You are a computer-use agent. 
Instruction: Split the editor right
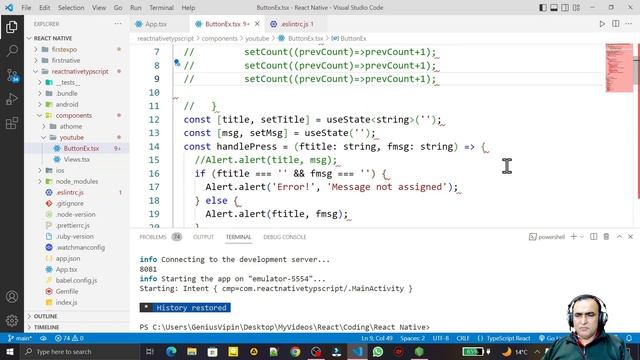[x=616, y=24]
